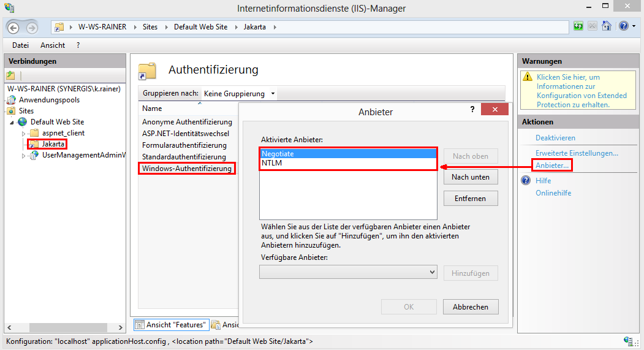The width and height of the screenshot is (644, 350).
Task: Click the Abbrechen button
Action: tap(471, 307)
